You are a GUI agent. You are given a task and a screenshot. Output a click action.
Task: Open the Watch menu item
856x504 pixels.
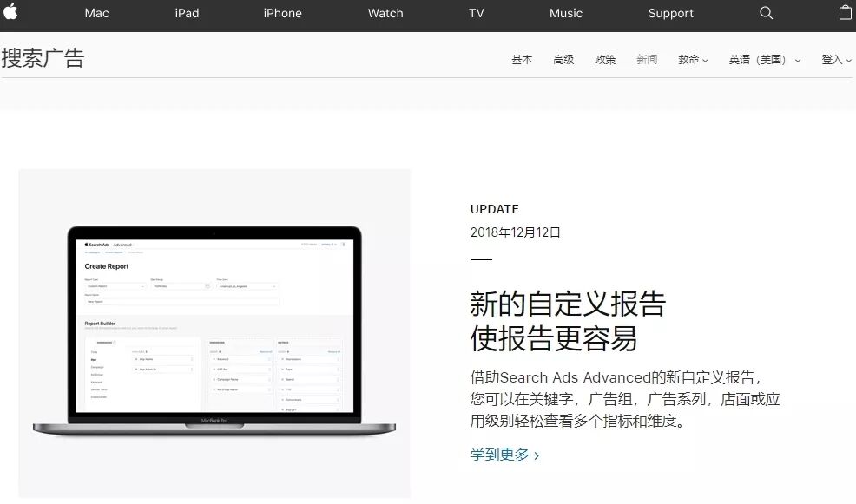pyautogui.click(x=385, y=13)
